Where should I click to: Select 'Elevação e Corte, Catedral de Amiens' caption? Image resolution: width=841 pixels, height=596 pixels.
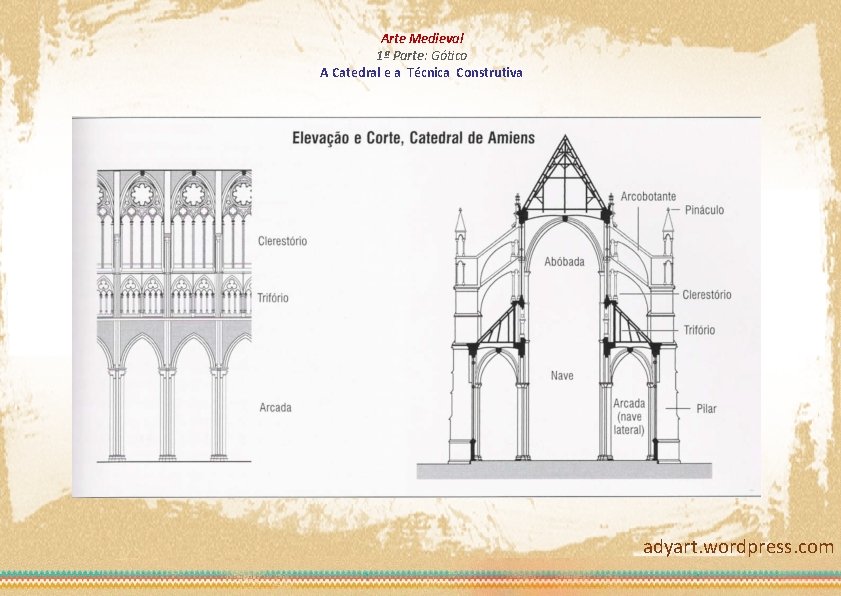414,138
